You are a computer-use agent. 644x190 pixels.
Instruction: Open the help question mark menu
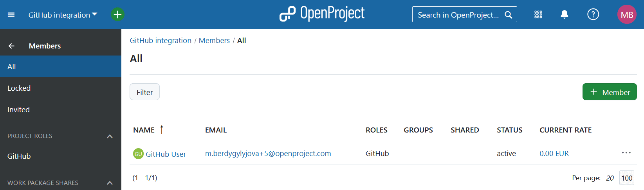click(x=593, y=15)
